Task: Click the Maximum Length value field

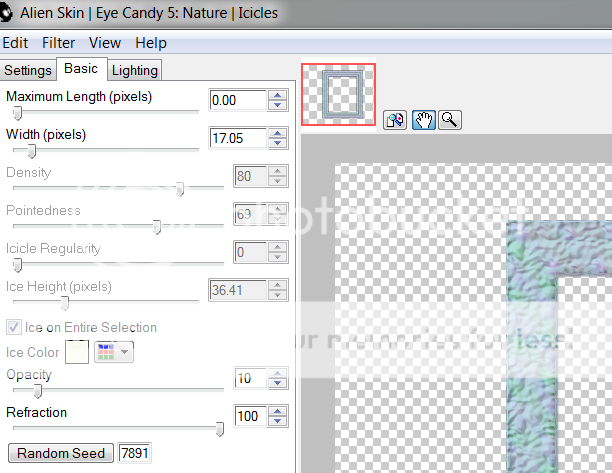Action: pyautogui.click(x=238, y=100)
